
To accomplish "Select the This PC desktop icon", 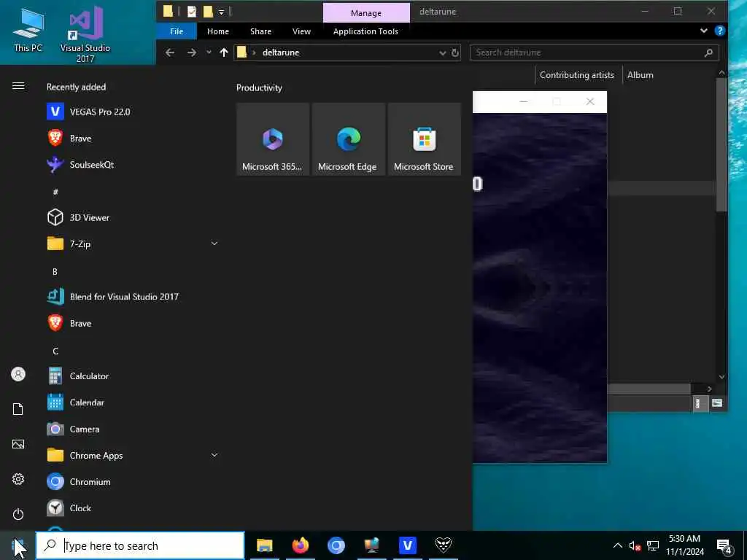I will (28, 31).
